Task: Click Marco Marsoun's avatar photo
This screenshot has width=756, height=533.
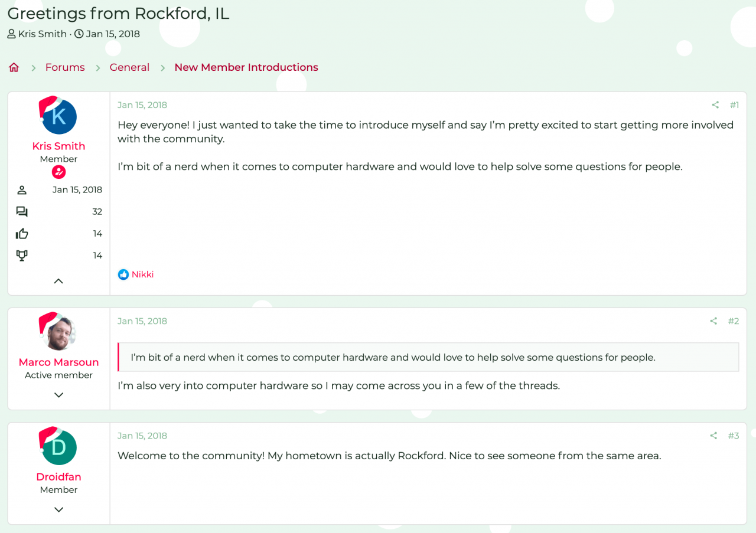Action: click(58, 334)
